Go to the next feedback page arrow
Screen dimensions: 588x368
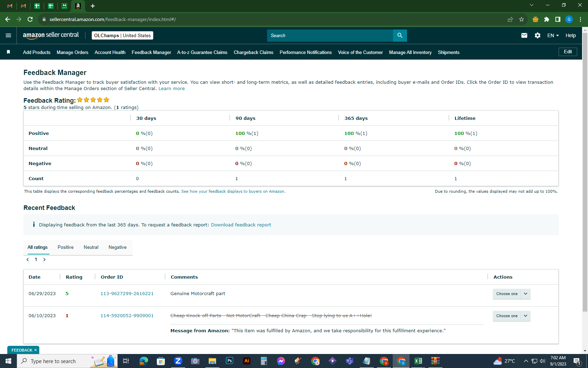pyautogui.click(x=44, y=260)
